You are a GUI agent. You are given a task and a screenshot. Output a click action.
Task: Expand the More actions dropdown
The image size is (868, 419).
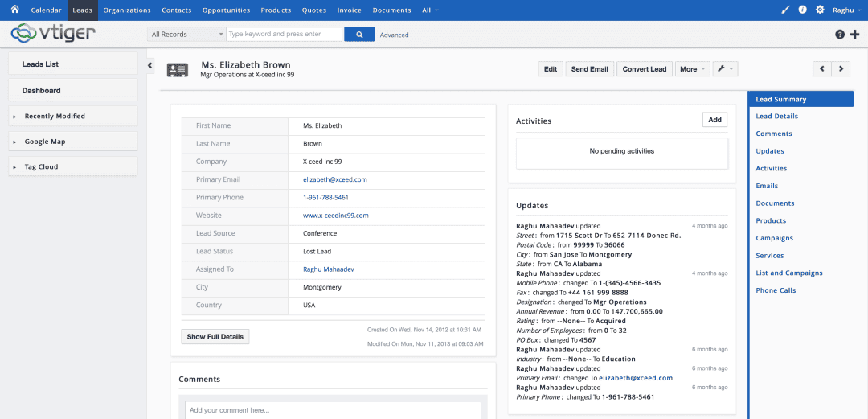pyautogui.click(x=692, y=69)
